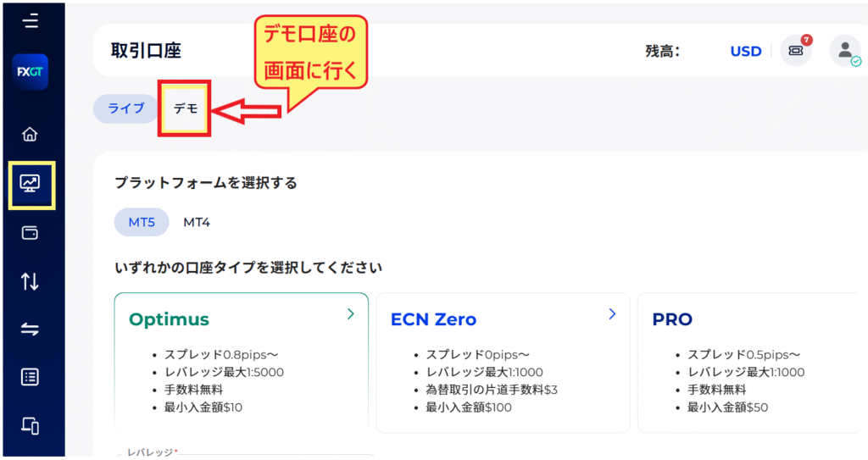Expand the Optimus card chevron

click(351, 314)
